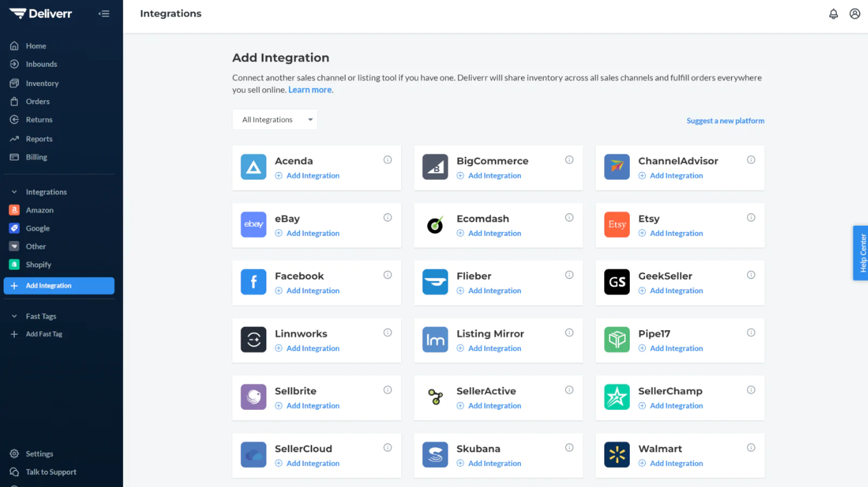Collapse the Integrations sidebar section
868x487 pixels.
[14, 192]
